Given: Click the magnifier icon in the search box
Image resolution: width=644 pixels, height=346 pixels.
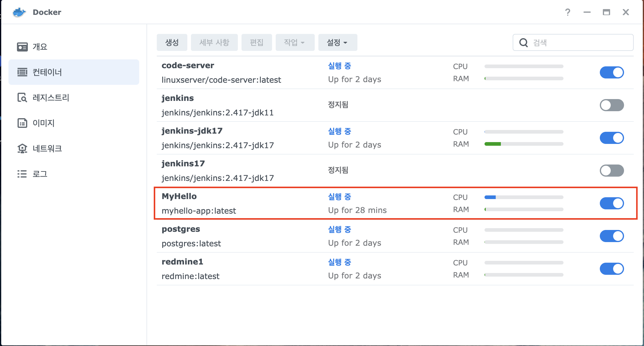Looking at the screenshot, I should click(x=524, y=43).
